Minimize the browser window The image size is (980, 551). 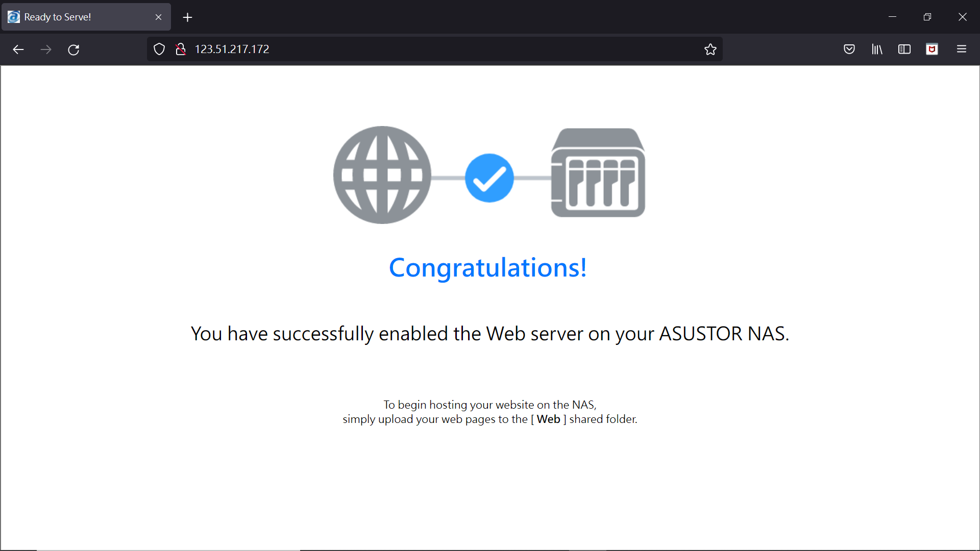pyautogui.click(x=892, y=17)
